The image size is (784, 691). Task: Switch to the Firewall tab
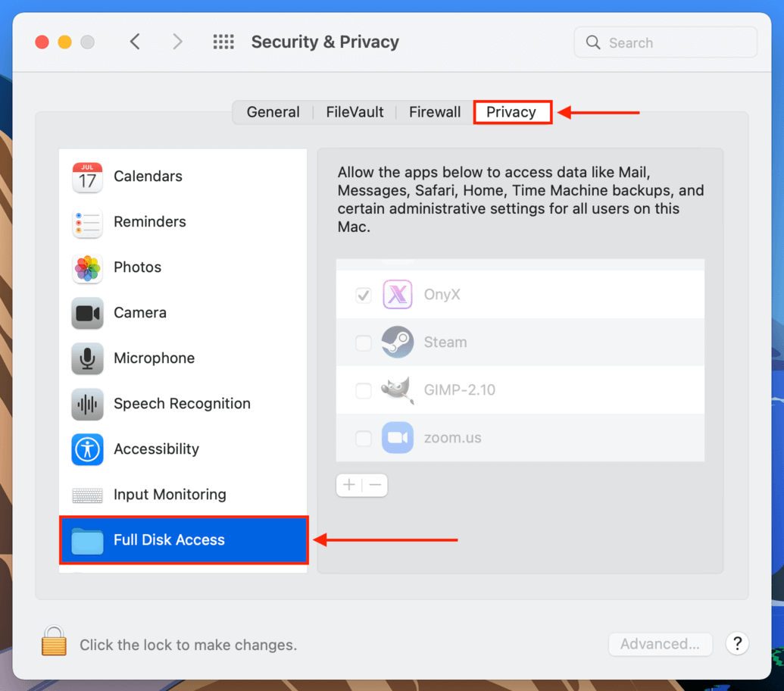point(435,112)
